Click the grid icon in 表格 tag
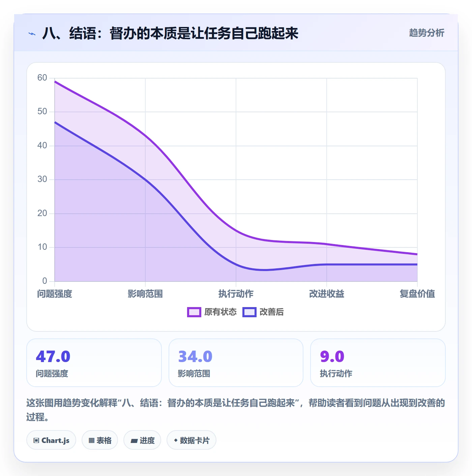The width and height of the screenshot is (472, 476). 91,441
